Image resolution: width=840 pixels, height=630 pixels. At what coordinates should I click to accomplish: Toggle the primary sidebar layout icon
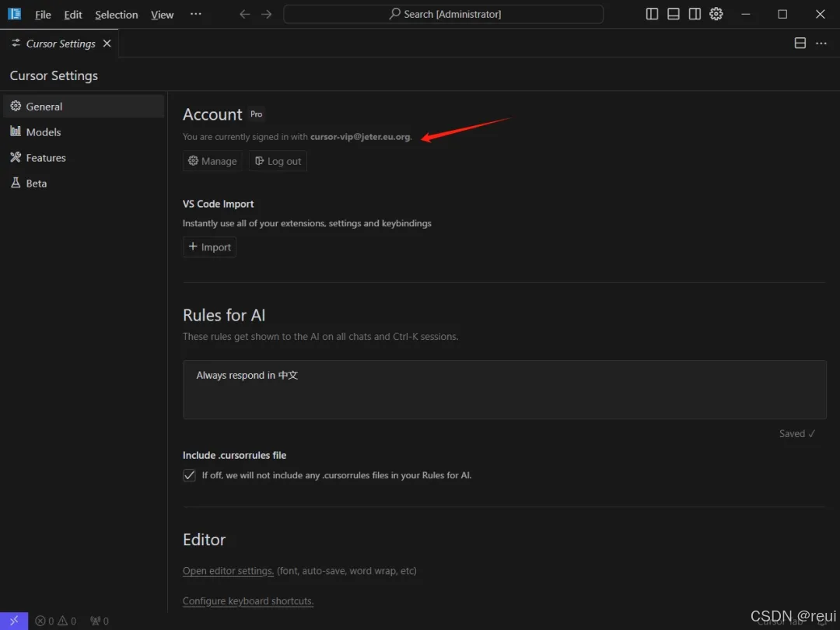(652, 14)
